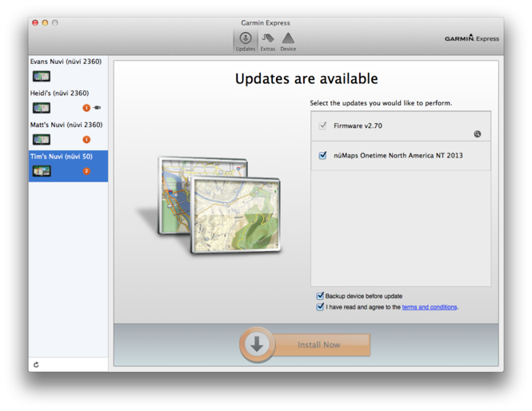Click the Matt's Nuvi device thumbnail
The width and height of the screenshot is (532, 411).
(x=42, y=139)
